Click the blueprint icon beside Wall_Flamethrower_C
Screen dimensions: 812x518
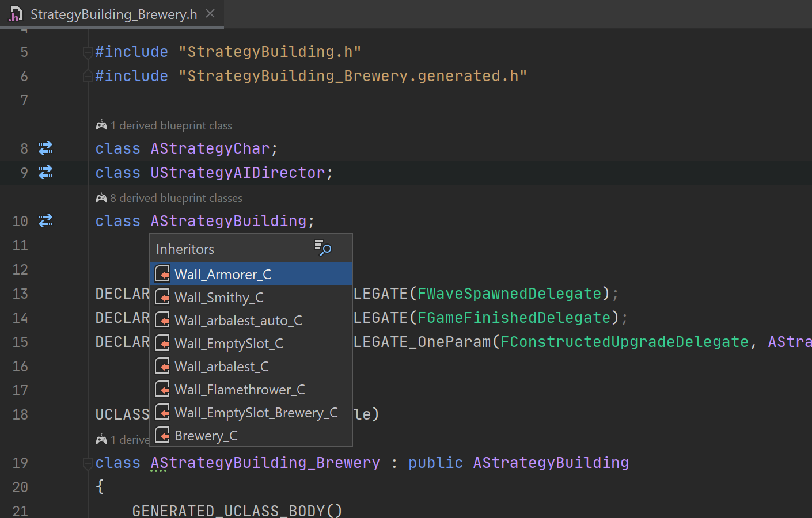click(163, 389)
